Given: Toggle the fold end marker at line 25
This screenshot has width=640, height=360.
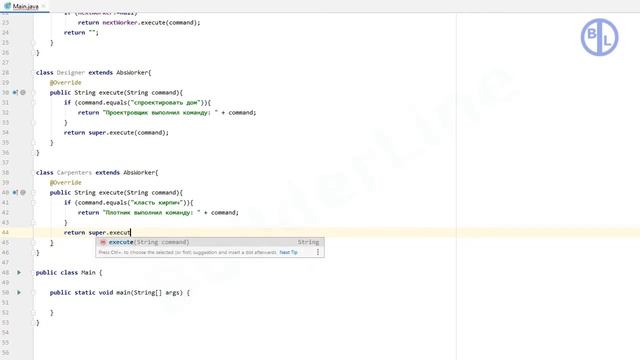Looking at the screenshot, I should click(34, 42).
